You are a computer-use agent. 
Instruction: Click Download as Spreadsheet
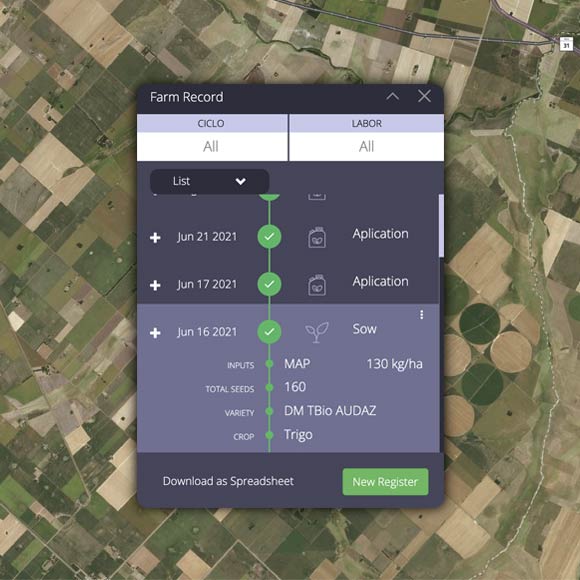[x=228, y=481]
